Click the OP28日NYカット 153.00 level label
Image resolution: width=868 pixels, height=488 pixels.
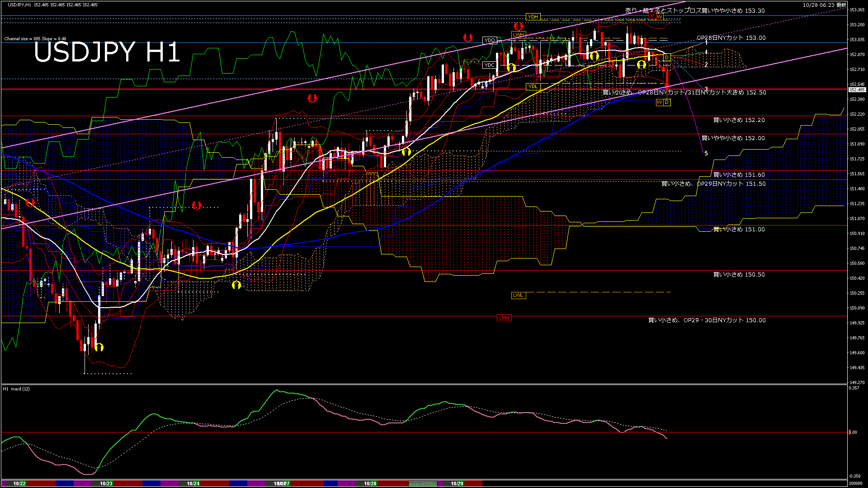(731, 38)
